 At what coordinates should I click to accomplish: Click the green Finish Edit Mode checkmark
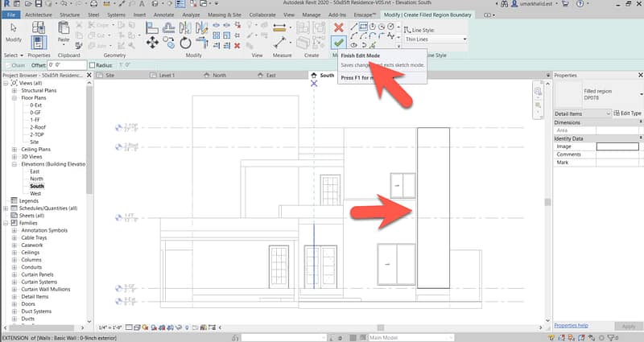(x=338, y=42)
